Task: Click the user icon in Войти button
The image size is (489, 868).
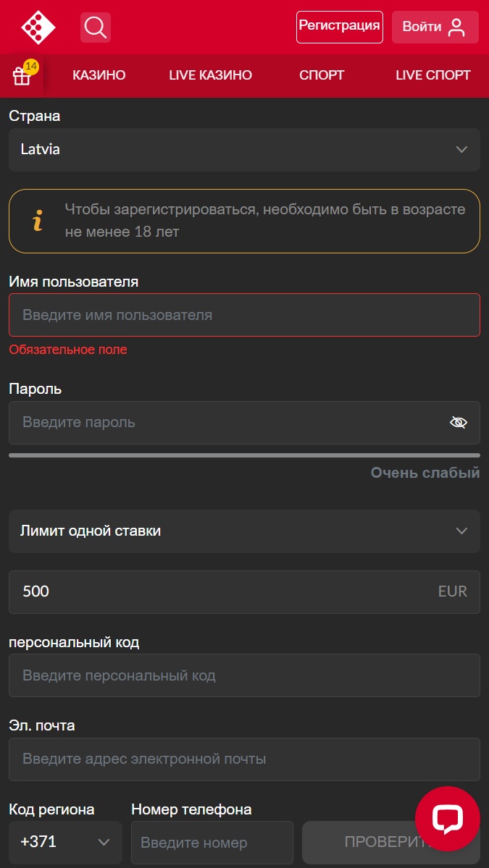Action: 456,28
